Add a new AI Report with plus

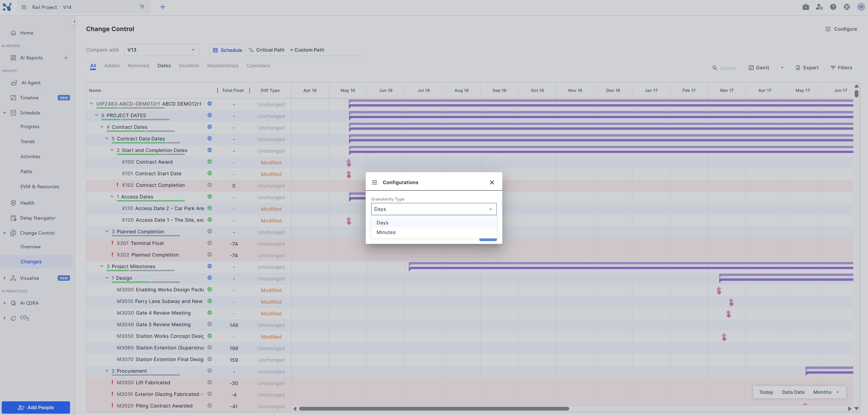pos(66,58)
